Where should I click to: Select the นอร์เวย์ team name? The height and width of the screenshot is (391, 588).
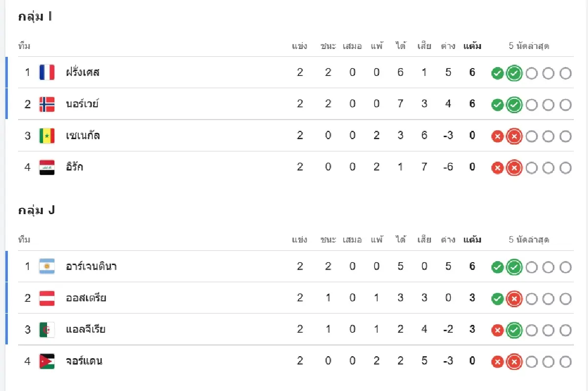(x=82, y=104)
